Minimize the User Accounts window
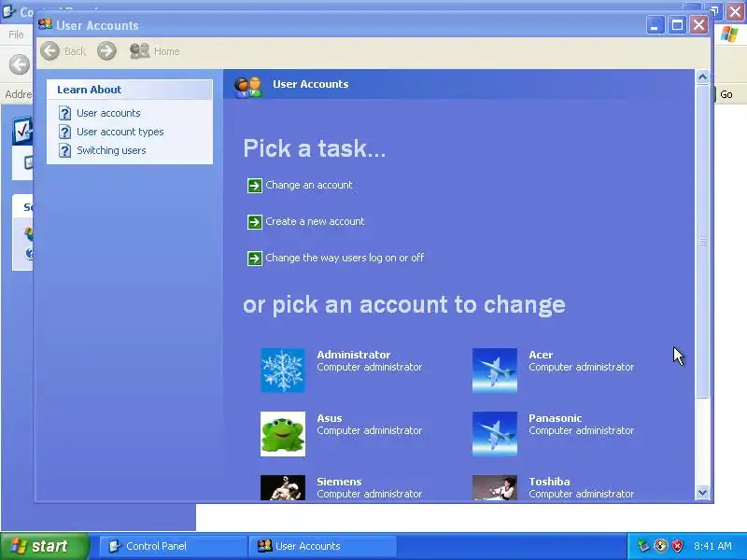Viewport: 747px width, 560px height. (655, 25)
